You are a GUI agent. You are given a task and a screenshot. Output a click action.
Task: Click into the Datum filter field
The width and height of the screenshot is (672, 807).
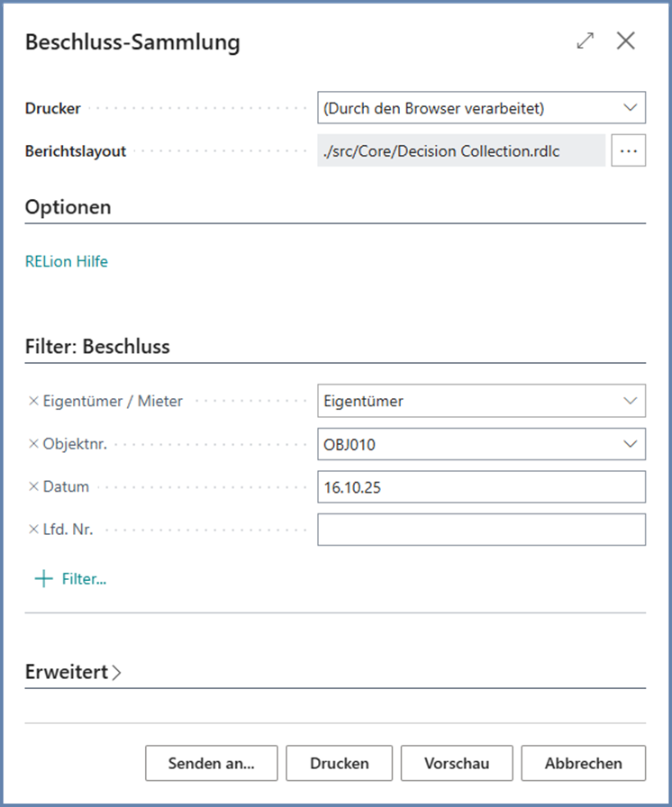[481, 486]
